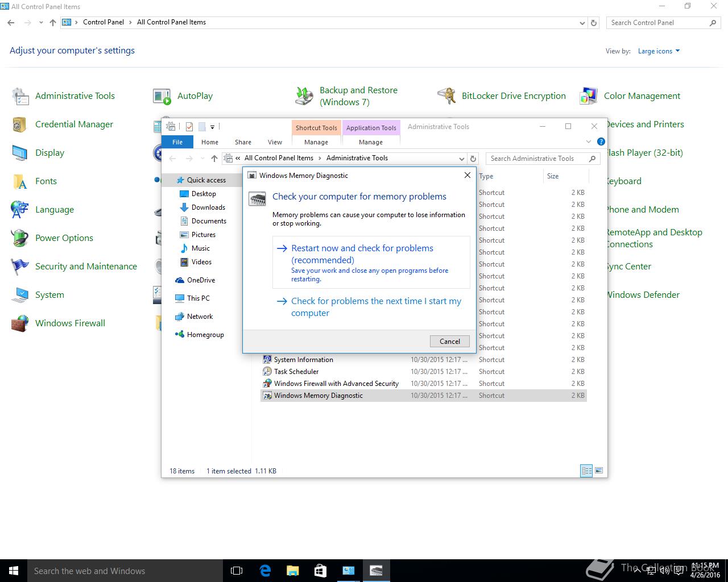Image resolution: width=728 pixels, height=582 pixels.
Task: Switch to details view layout button
Action: click(x=586, y=471)
